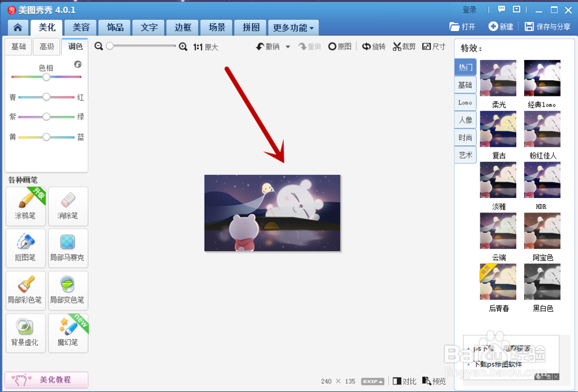The width and height of the screenshot is (578, 392).
Task: Open the 边框 tab
Action: tap(183, 28)
